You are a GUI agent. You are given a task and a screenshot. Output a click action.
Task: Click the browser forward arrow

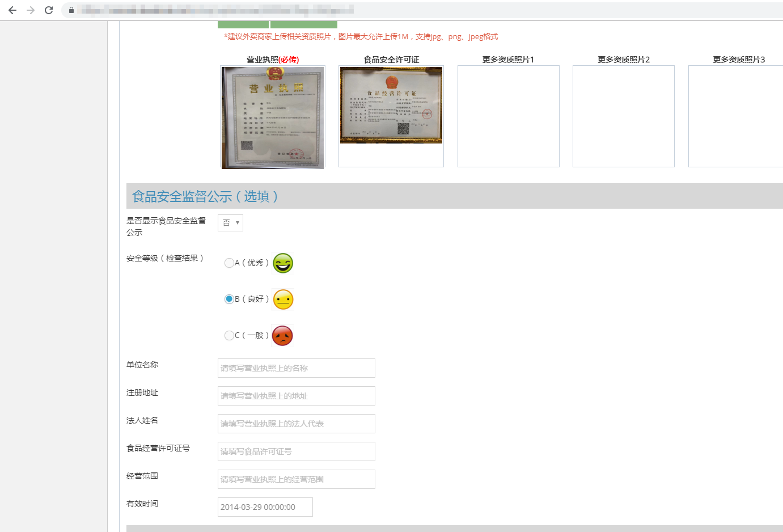(31, 10)
